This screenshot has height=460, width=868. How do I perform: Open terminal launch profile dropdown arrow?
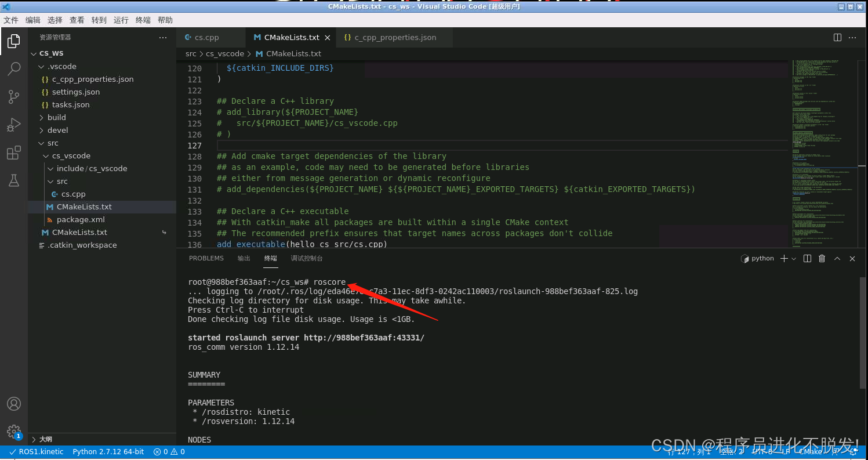click(794, 259)
